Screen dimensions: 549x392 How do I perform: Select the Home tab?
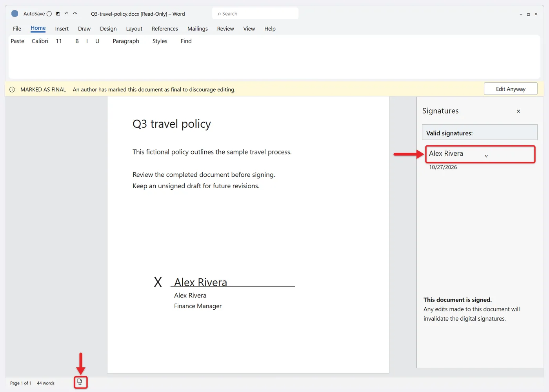tap(38, 28)
